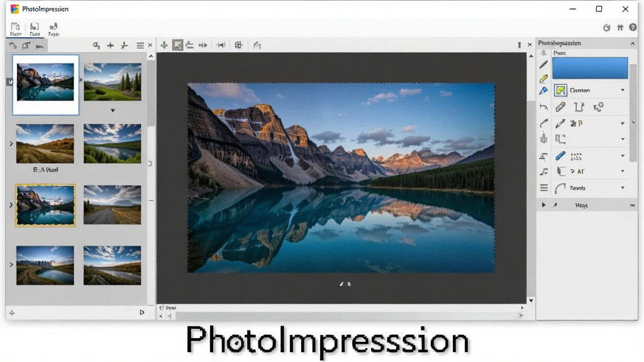The image size is (644, 362).
Task: Click the pin icon beside the help button
Action: pos(620,28)
